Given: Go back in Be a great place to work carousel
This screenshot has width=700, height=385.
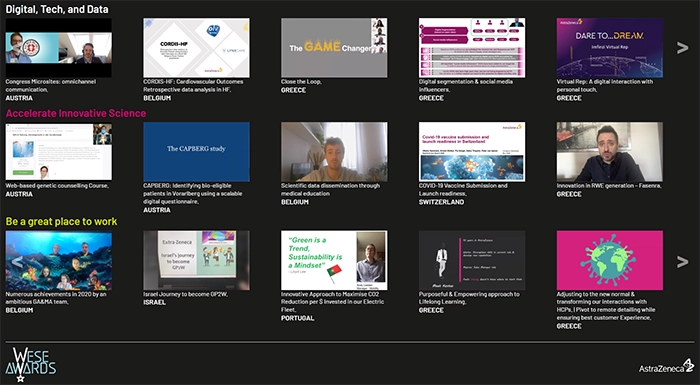Looking at the screenshot, I should point(16,262).
